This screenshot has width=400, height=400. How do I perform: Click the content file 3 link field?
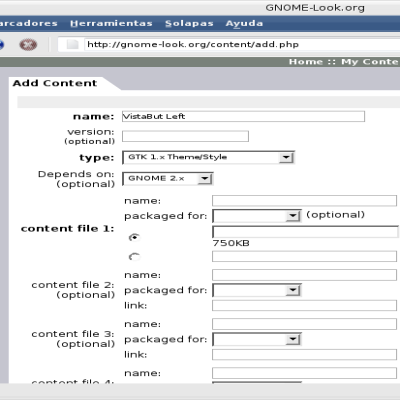[x=304, y=354]
